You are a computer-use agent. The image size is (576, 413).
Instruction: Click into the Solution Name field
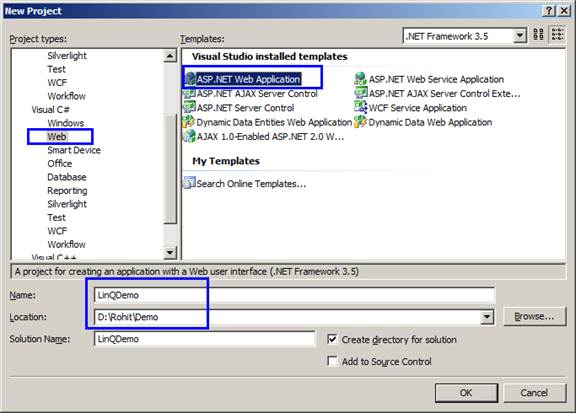coord(205,339)
